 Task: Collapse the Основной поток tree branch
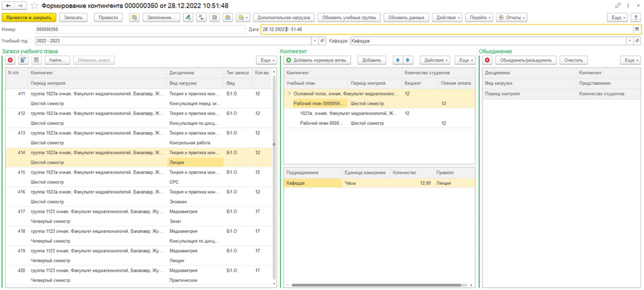coord(289,94)
